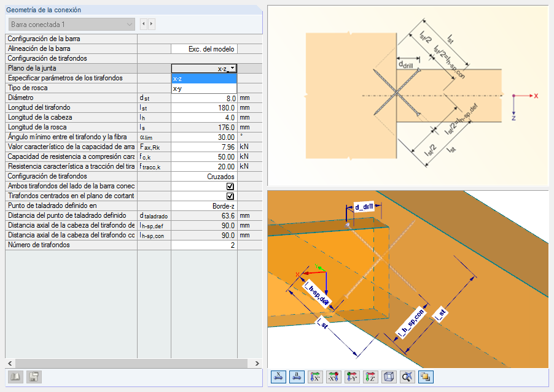Open the book library icon
554x392 pixels.
(x=15, y=377)
